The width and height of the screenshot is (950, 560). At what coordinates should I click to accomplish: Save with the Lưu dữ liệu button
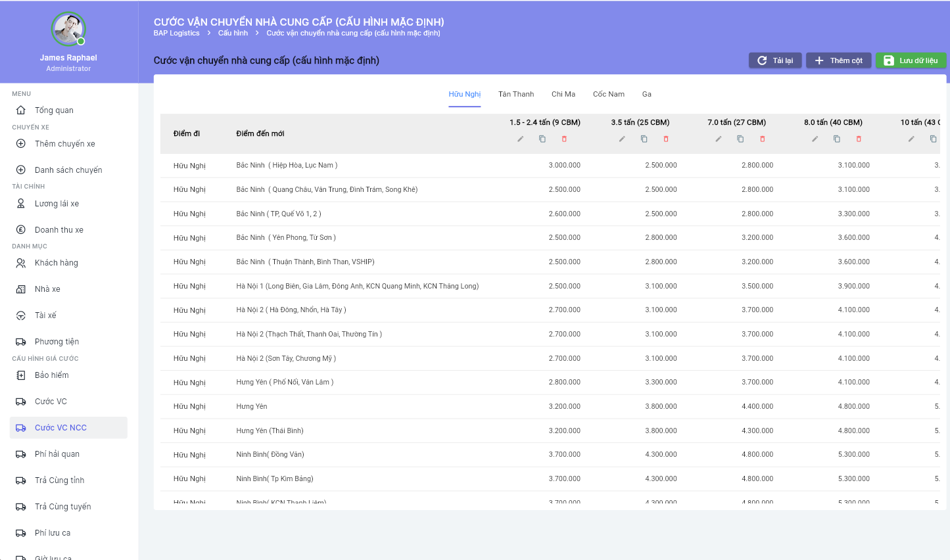911,60
